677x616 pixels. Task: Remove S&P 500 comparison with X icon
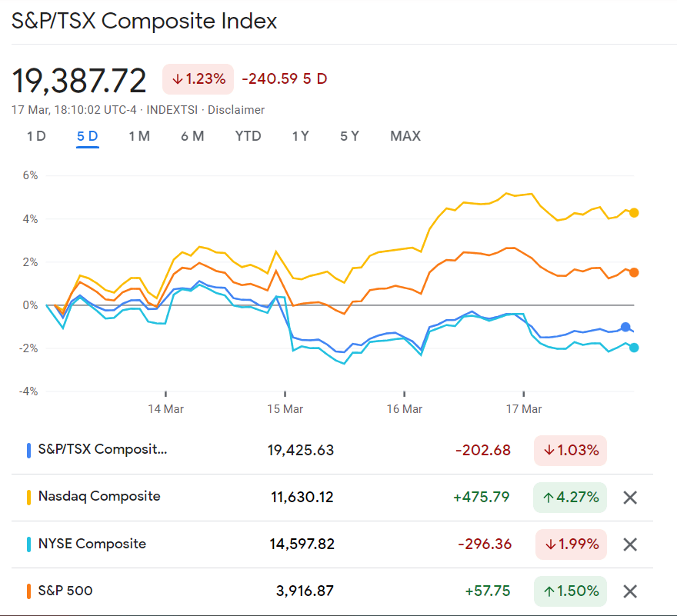click(630, 591)
